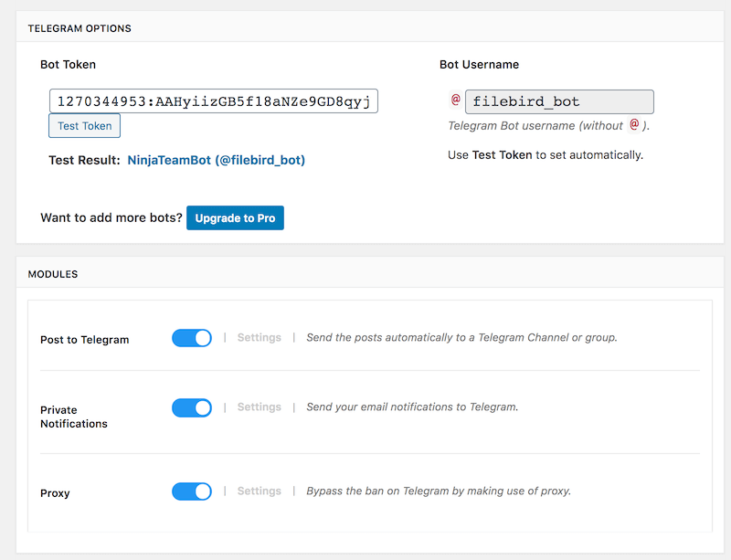The image size is (731, 560).
Task: Open Settings for Private Notifications
Action: pos(260,407)
